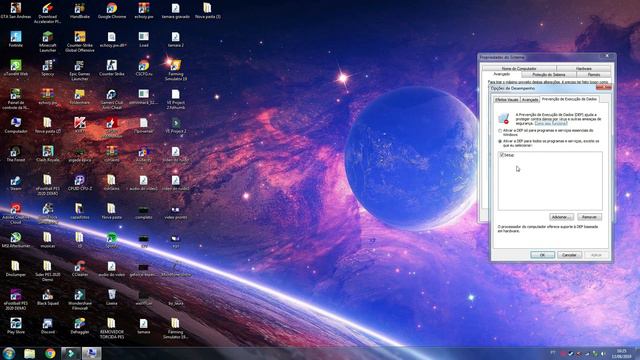The width and height of the screenshot is (640, 360).
Task: Click the Adicionar button
Action: pyautogui.click(x=561, y=217)
